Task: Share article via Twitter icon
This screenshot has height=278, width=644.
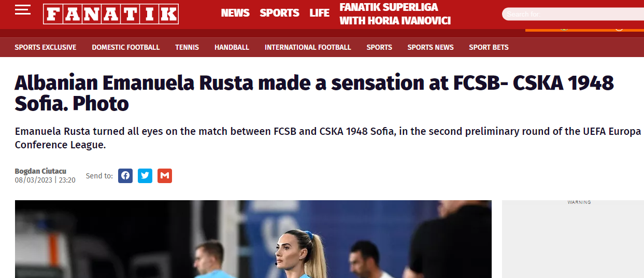Action: point(145,176)
